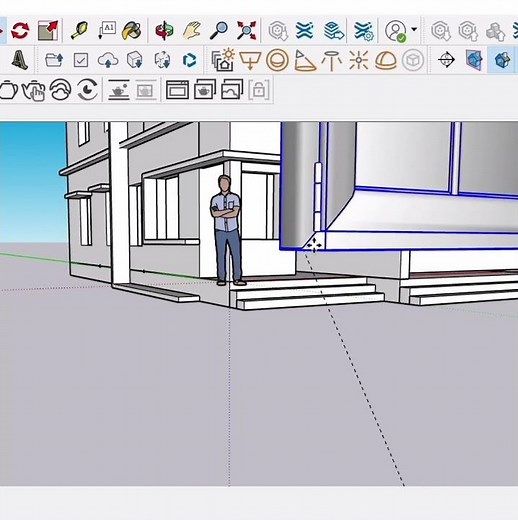Toggle the highlighted Display Section Cuts button
Viewport: 518px width, 520px height.
tap(501, 60)
